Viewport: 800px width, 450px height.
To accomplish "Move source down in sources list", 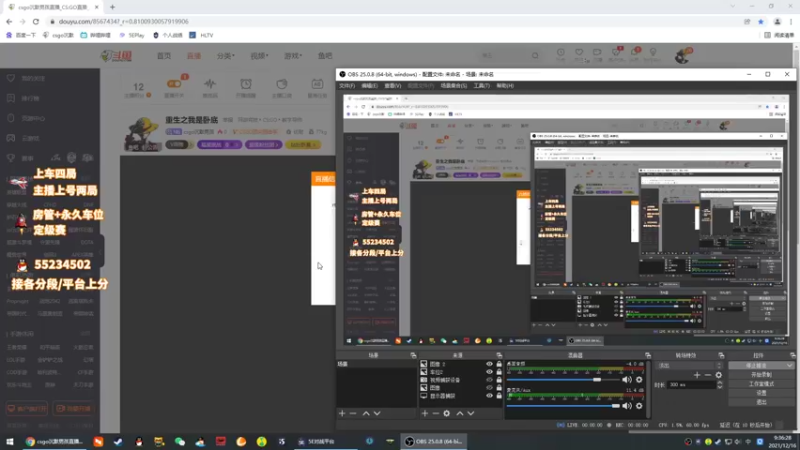I will point(470,413).
